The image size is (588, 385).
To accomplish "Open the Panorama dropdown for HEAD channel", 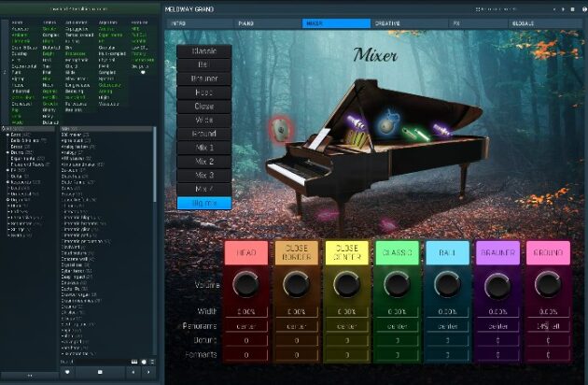I will click(246, 327).
